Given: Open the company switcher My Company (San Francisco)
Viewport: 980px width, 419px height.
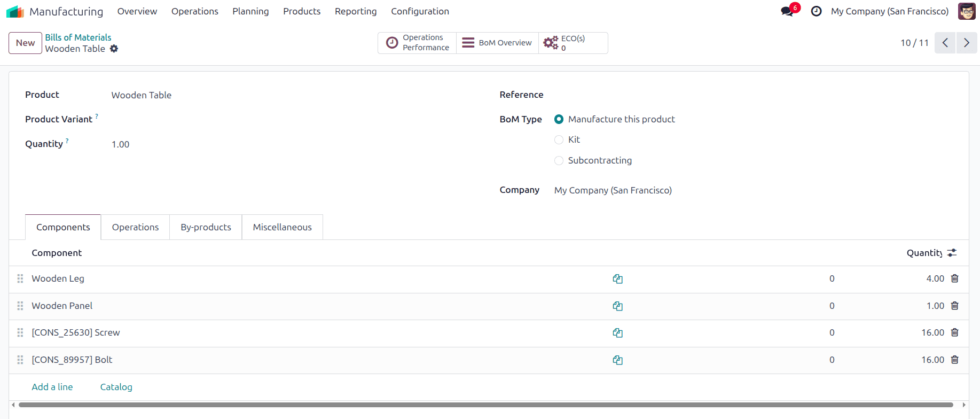Looking at the screenshot, I should coord(890,11).
